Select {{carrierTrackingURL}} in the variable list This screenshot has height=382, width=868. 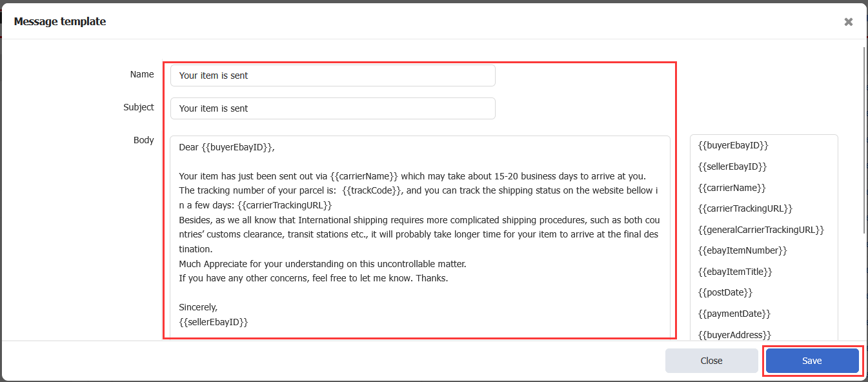click(745, 208)
